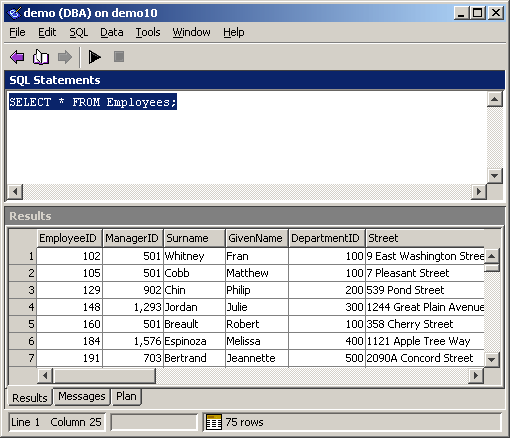510x438 pixels.
Task: Click the grey forward arrow toolbar icon
Action: (x=65, y=57)
